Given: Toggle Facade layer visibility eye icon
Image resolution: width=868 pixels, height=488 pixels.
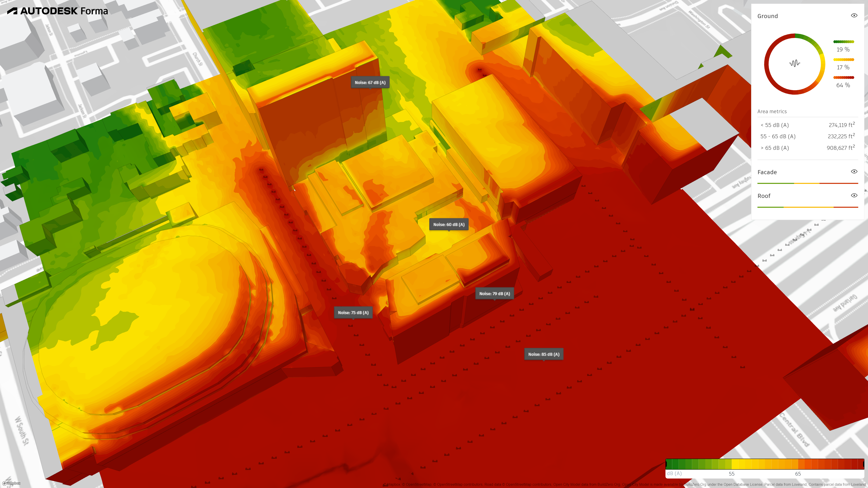Looking at the screenshot, I should point(854,172).
